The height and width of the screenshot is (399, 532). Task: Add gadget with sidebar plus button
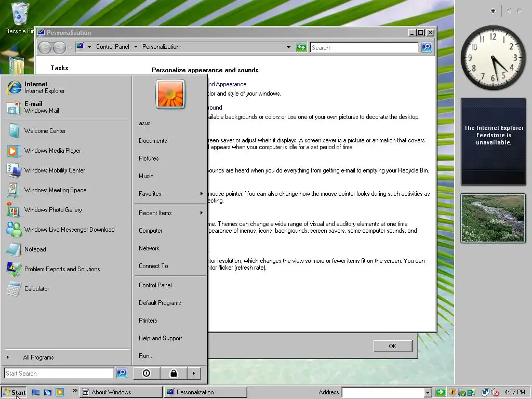point(493,11)
